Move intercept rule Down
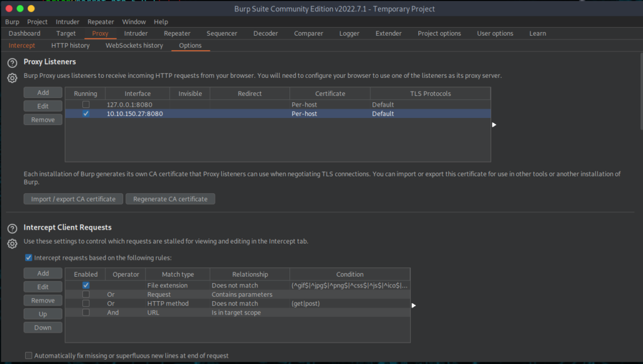The width and height of the screenshot is (643, 364). pyautogui.click(x=43, y=328)
